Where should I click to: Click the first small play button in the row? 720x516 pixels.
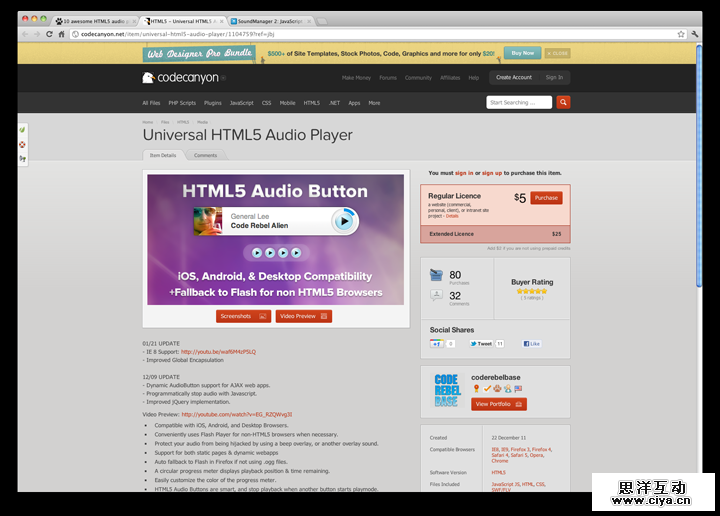click(257, 252)
